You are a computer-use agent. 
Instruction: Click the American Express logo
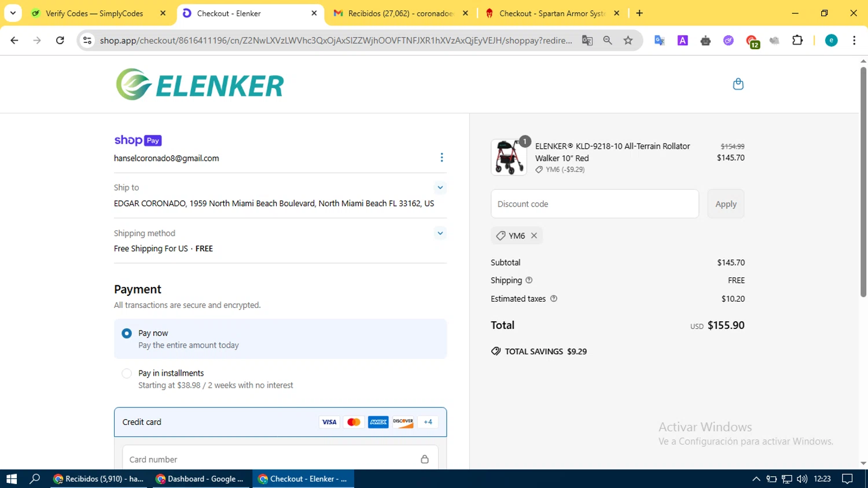point(378,422)
